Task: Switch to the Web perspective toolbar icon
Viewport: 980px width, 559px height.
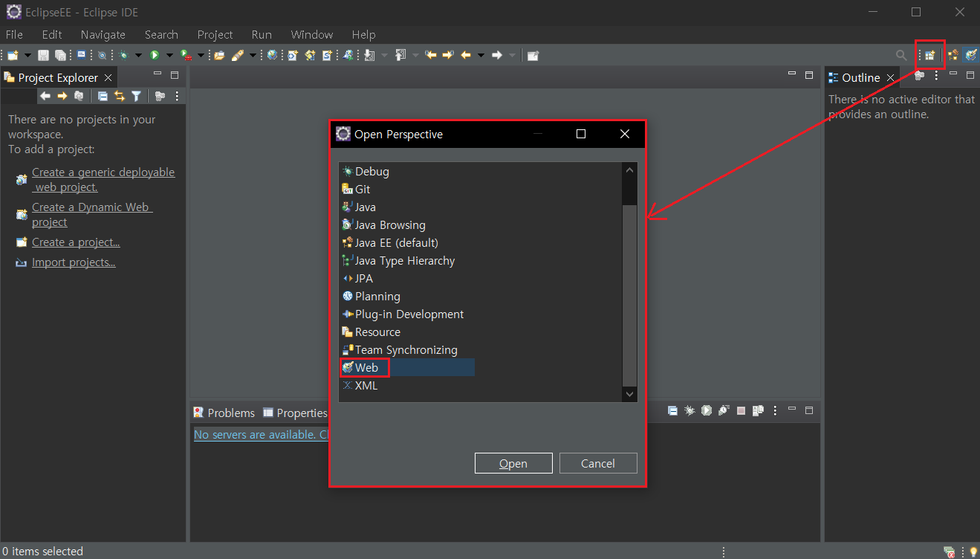Action: click(970, 55)
